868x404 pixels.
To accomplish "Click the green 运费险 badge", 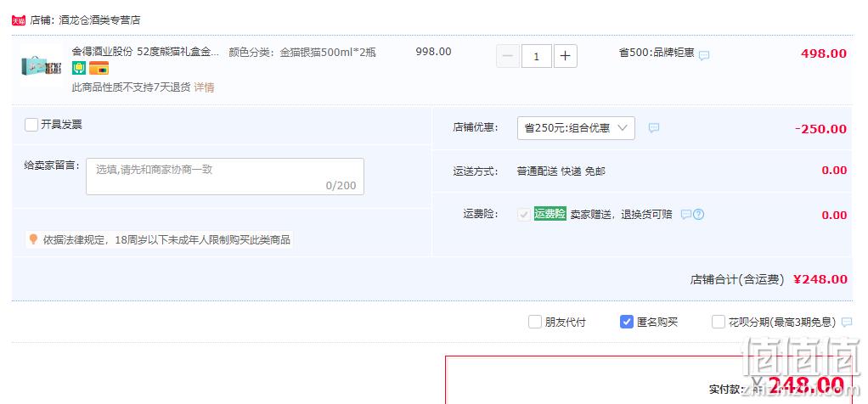I will (550, 214).
